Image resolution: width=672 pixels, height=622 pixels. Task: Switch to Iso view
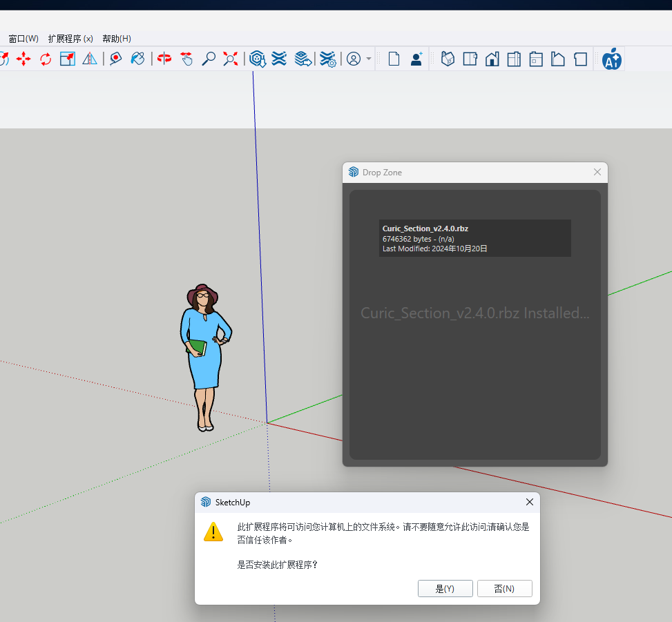[448, 59]
